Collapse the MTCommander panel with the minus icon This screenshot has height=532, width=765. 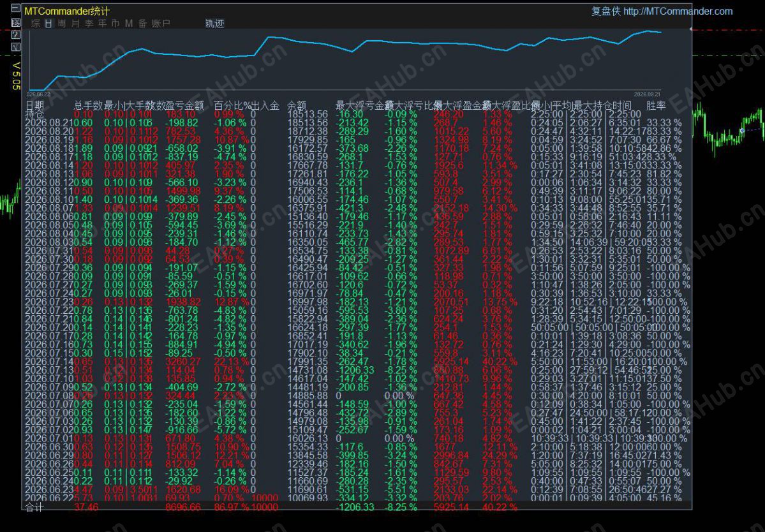click(x=15, y=8)
